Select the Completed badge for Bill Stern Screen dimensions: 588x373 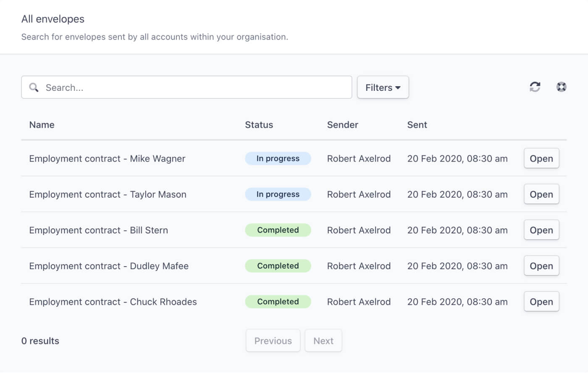pyautogui.click(x=278, y=230)
